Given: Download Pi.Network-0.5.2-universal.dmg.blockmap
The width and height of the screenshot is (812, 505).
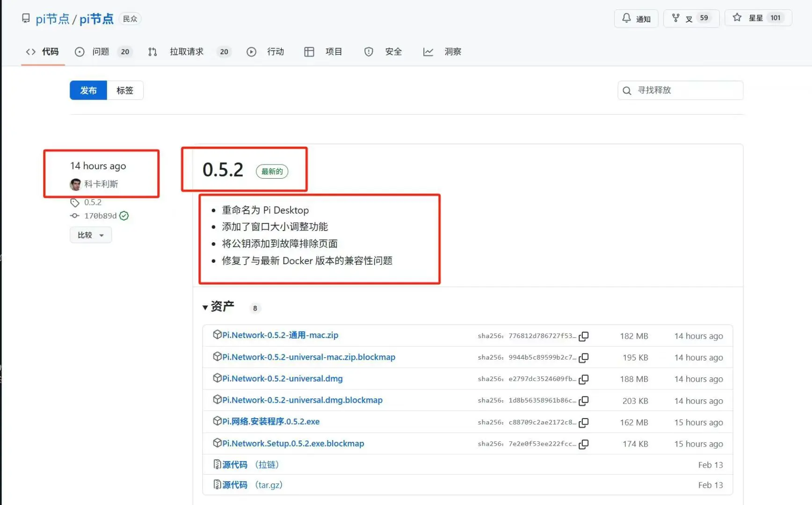Looking at the screenshot, I should [x=302, y=400].
